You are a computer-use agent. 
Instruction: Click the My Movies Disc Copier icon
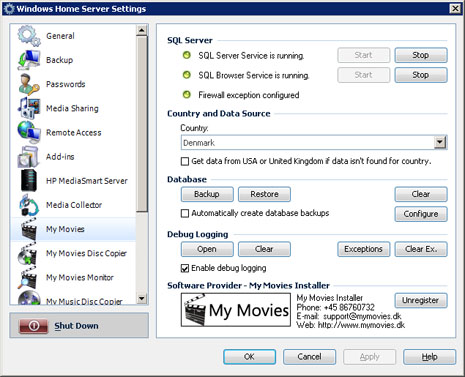pos(27,253)
